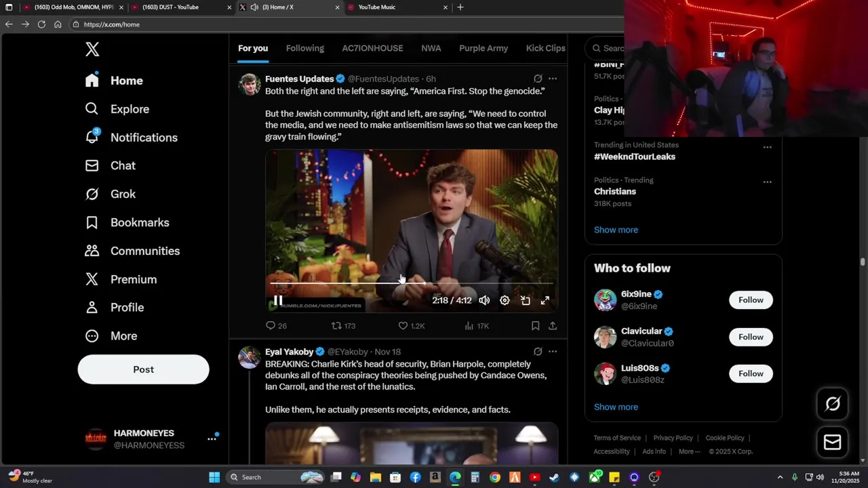The image size is (868, 488).
Task: Open account menu next to HARMONEYES
Action: click(x=212, y=439)
